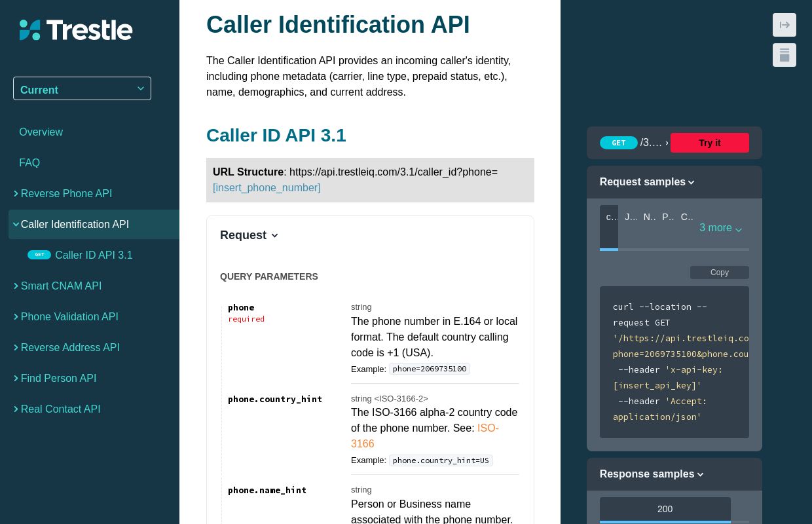Open the 3 more languages dropdown
This screenshot has height=524, width=812.
(720, 227)
